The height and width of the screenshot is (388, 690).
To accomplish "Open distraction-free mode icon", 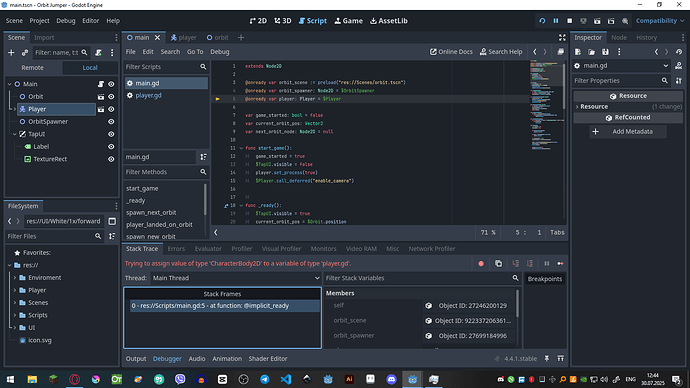I will (x=562, y=38).
